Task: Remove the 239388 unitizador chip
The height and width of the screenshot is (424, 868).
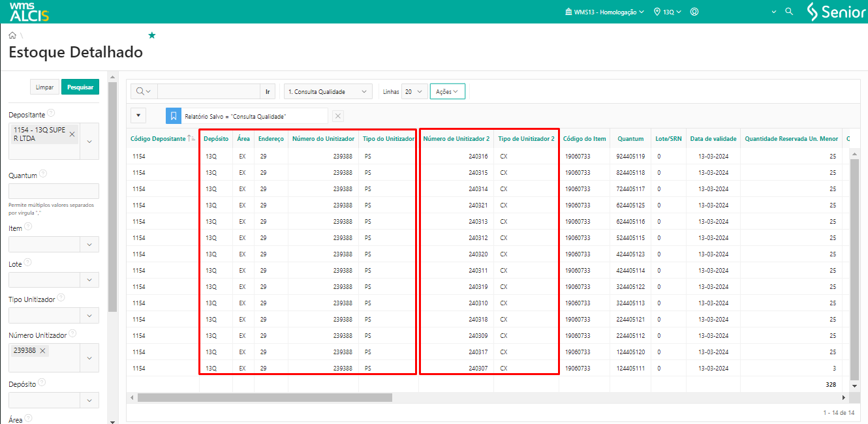Action: (43, 351)
